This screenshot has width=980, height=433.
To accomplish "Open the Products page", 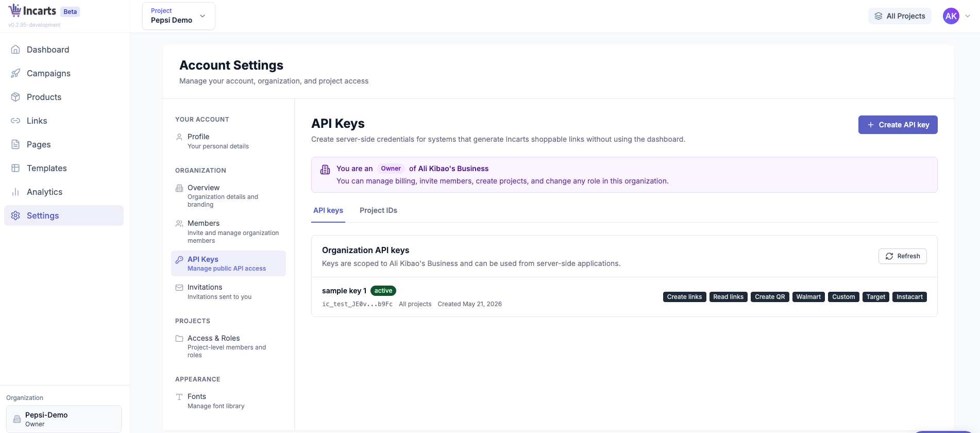I will [x=64, y=97].
